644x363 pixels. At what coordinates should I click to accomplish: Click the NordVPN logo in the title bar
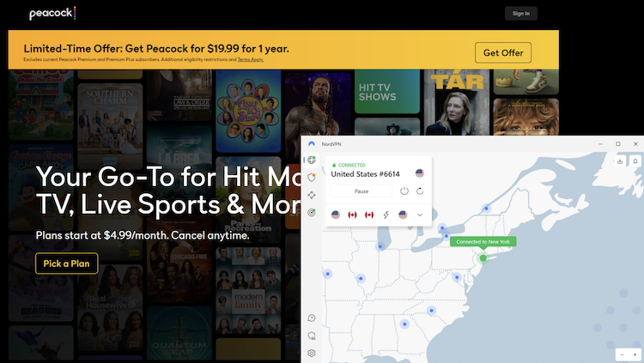(312, 143)
